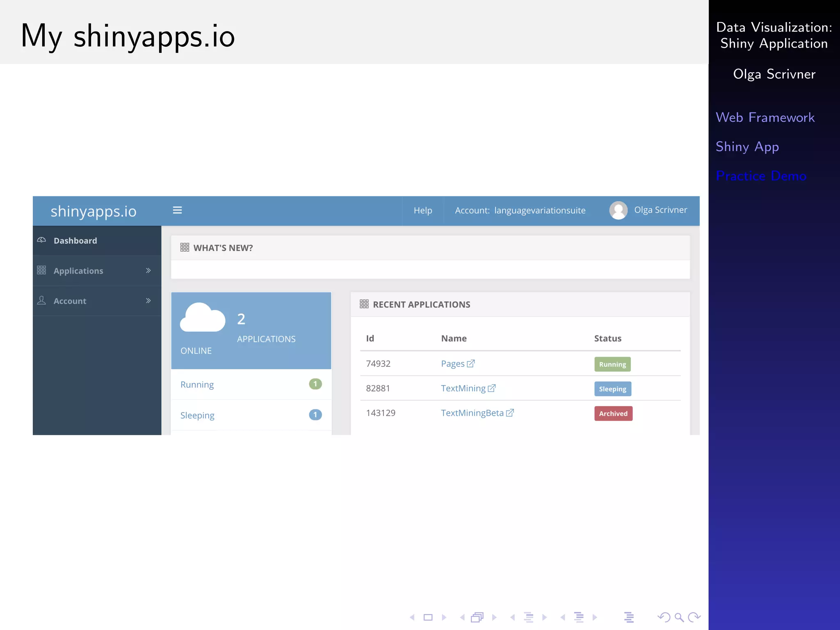Click the slide rectangle icon in Beamer navigation
Screen dimensions: 840x630
(x=428, y=617)
